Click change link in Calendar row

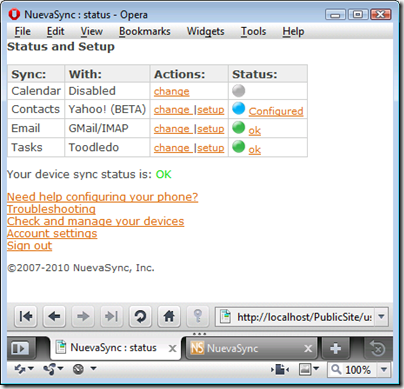click(172, 91)
